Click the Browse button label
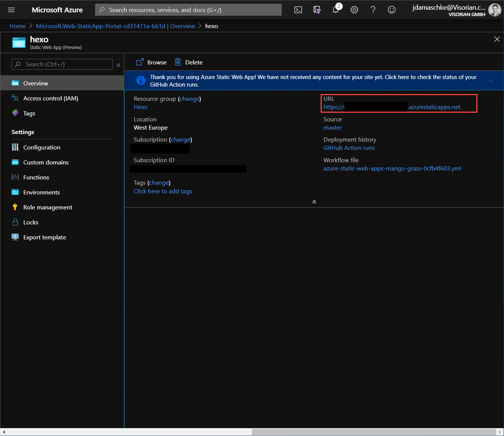Image resolution: width=504 pixels, height=436 pixels. click(x=157, y=63)
